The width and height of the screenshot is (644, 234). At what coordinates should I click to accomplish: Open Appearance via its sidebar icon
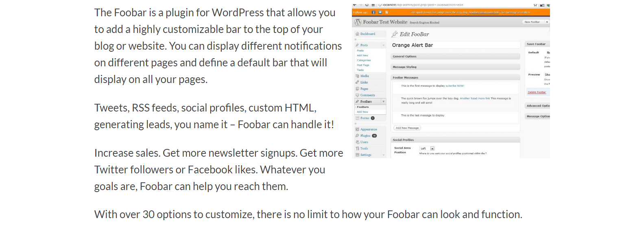(357, 129)
